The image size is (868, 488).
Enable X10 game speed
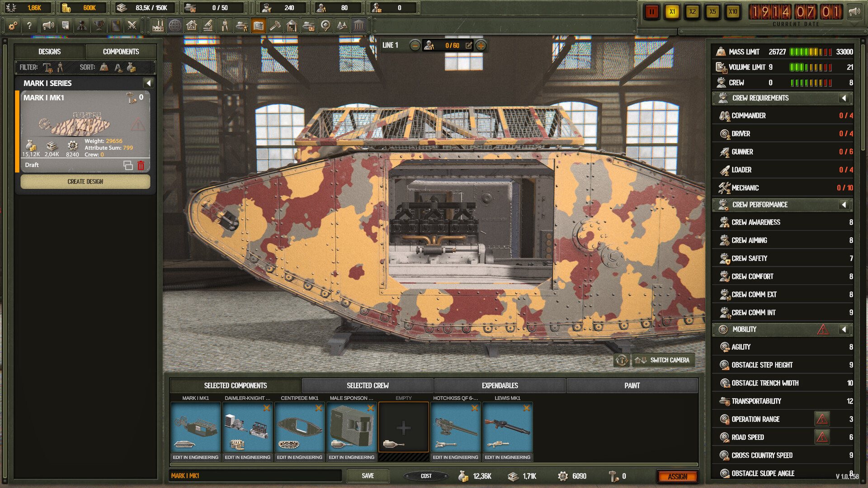[733, 12]
